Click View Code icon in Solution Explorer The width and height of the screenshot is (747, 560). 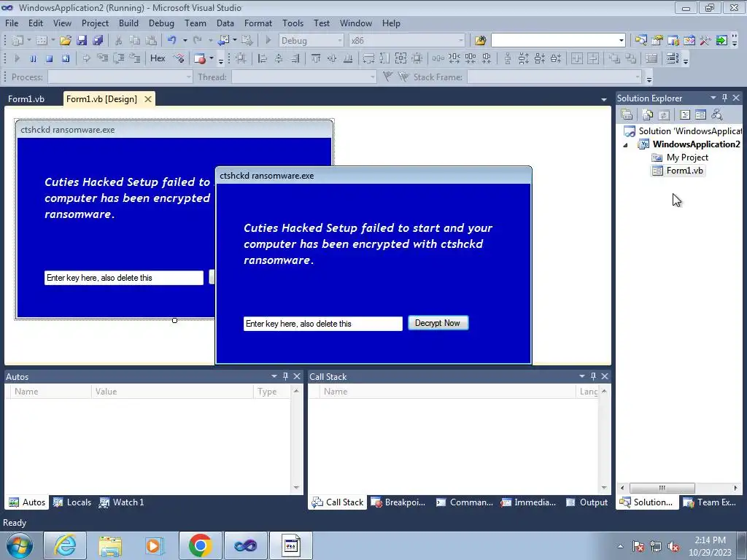pos(684,114)
